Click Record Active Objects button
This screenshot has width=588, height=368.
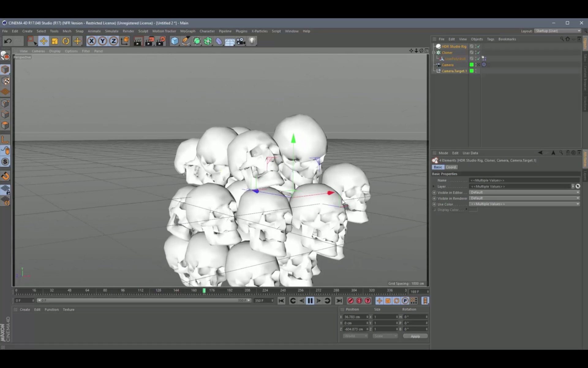pos(350,301)
